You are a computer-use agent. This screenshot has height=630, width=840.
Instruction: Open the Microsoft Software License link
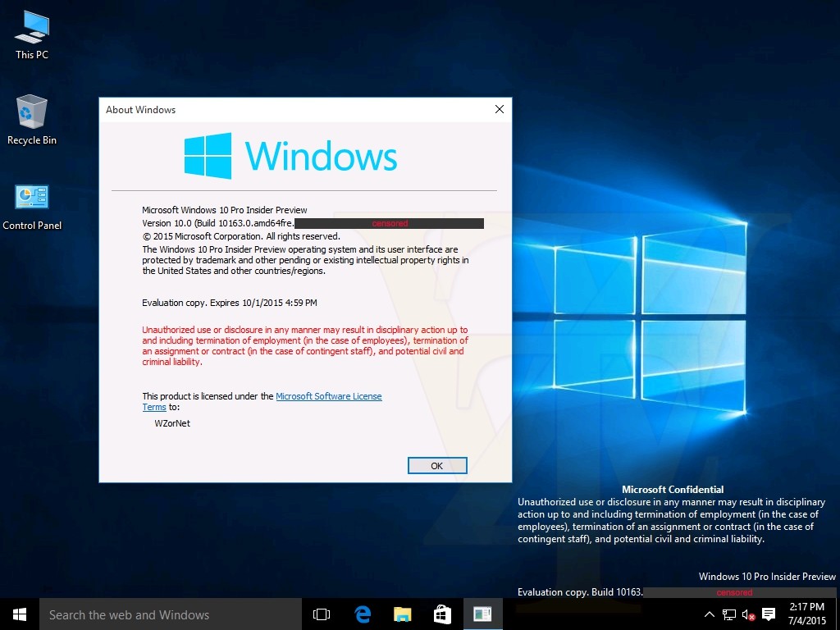[x=328, y=396]
